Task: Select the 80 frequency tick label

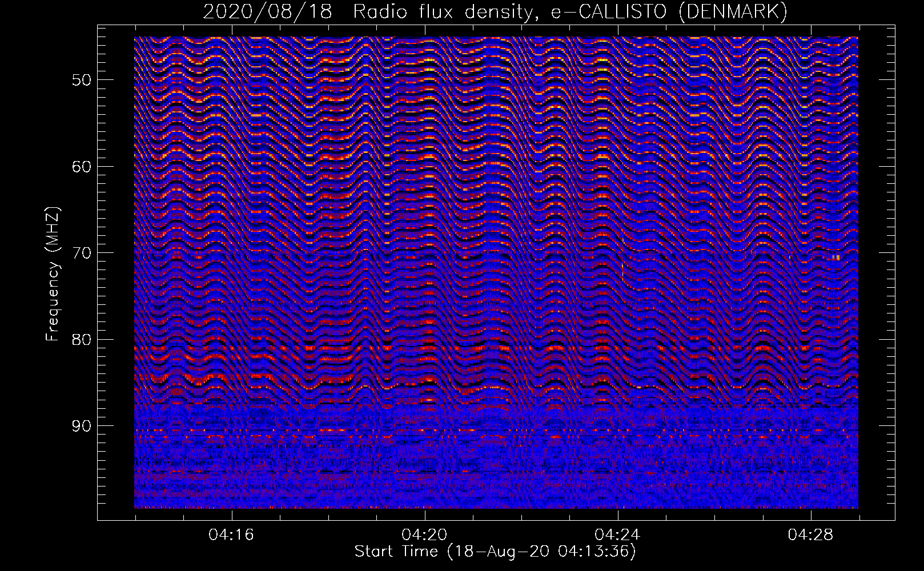Action: [x=82, y=339]
